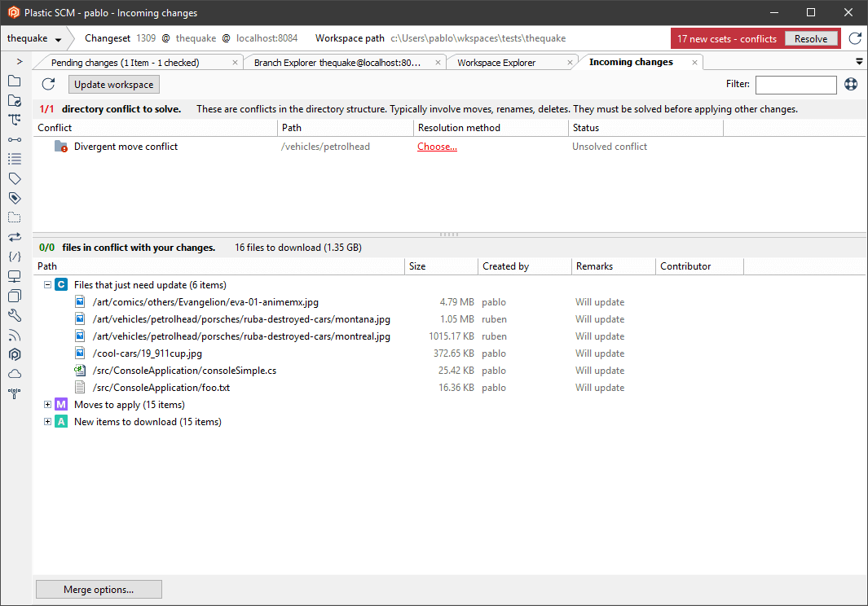Expand the Moves to apply group
Screen dimensions: 868x606
coord(47,404)
